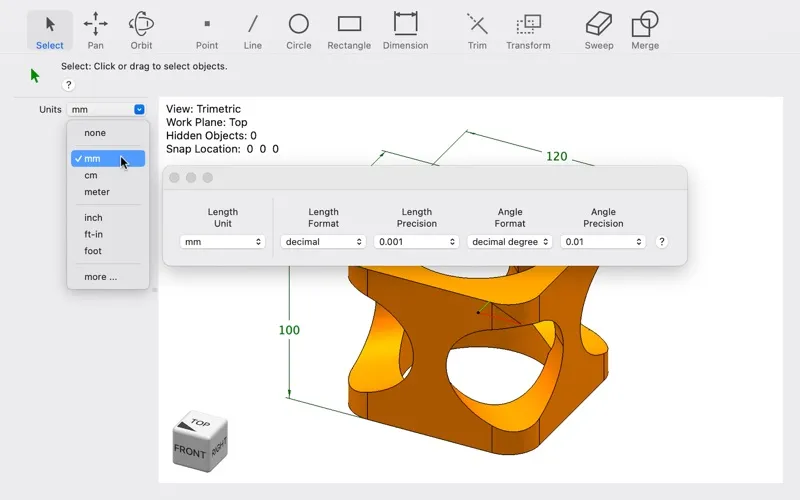Open the Dimension tool
This screenshot has width=800, height=500.
(x=406, y=31)
